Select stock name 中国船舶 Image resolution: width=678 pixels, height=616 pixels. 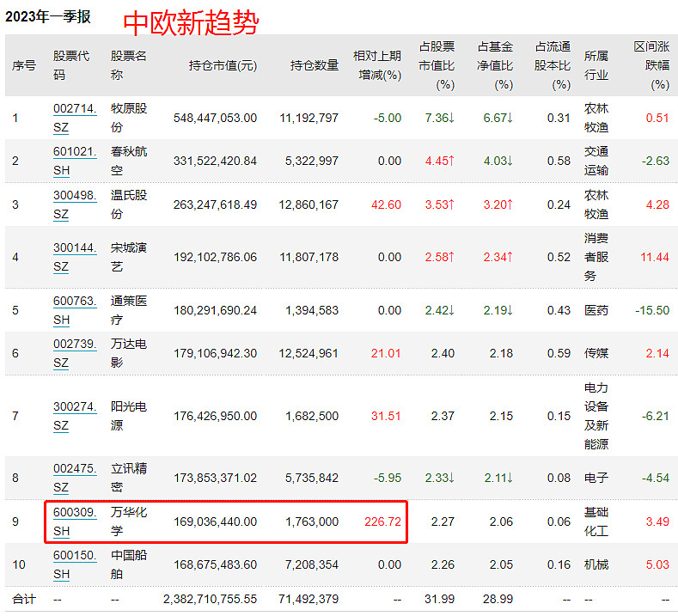129,564
